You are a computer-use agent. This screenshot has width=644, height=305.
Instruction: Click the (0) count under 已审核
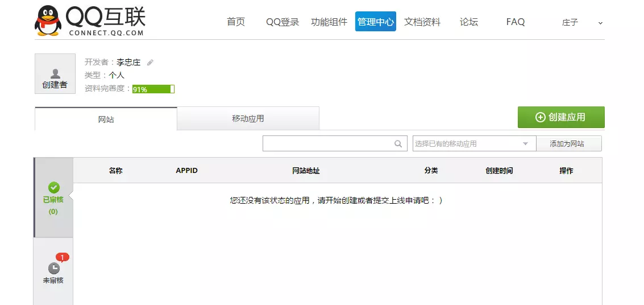[53, 212]
